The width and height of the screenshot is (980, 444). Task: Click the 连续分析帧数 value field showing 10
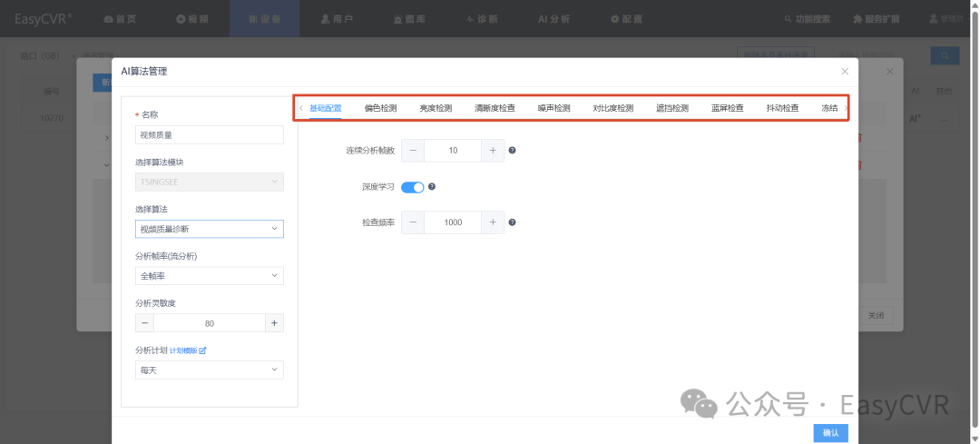point(453,150)
